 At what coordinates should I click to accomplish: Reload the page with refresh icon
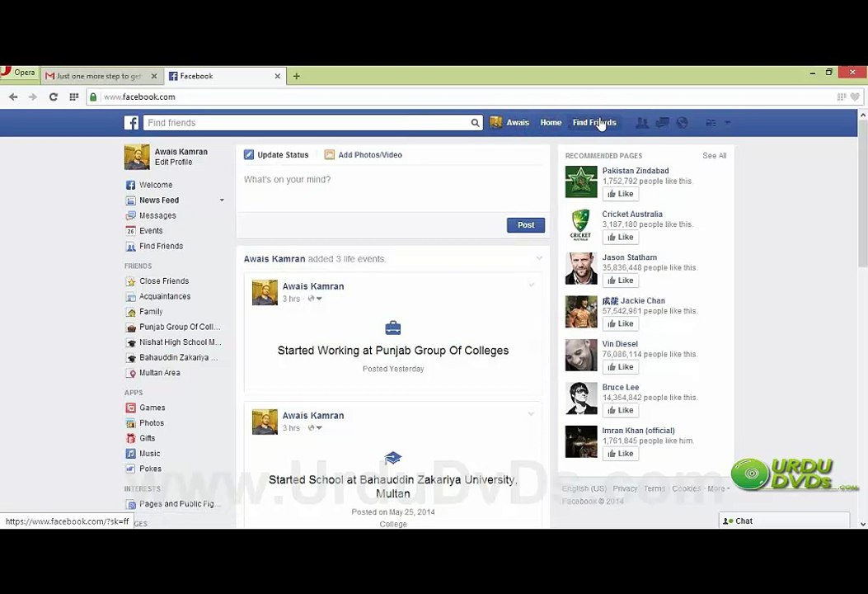click(x=53, y=97)
